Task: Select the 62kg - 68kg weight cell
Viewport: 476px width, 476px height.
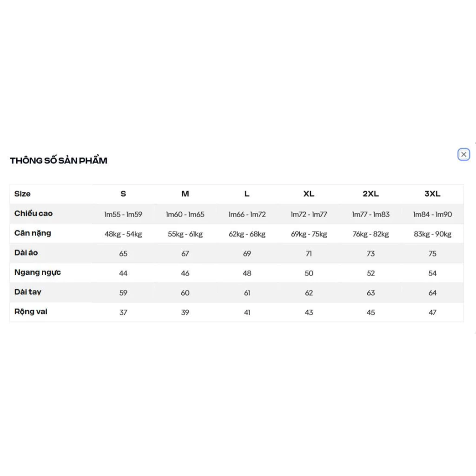Action: coord(247,234)
